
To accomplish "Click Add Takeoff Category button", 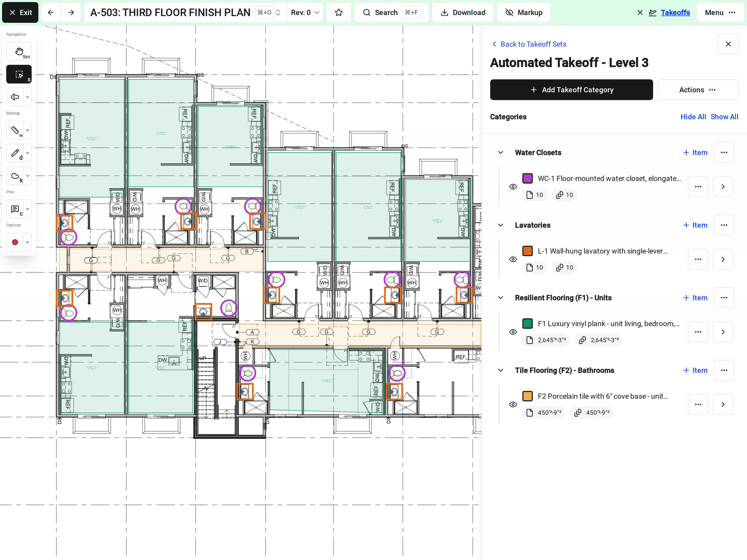I will pos(571,90).
